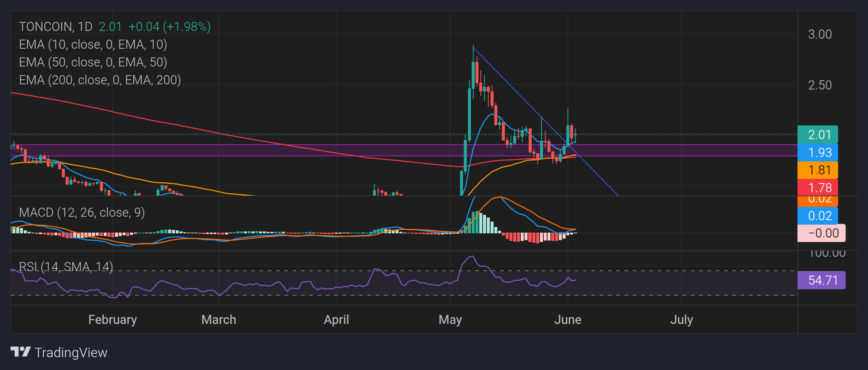Click the blue 1.93 EMA price tag

click(x=818, y=153)
